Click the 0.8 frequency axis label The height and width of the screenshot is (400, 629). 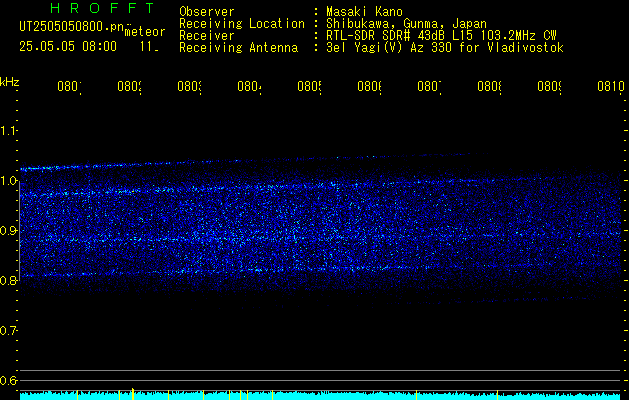pos(9,281)
